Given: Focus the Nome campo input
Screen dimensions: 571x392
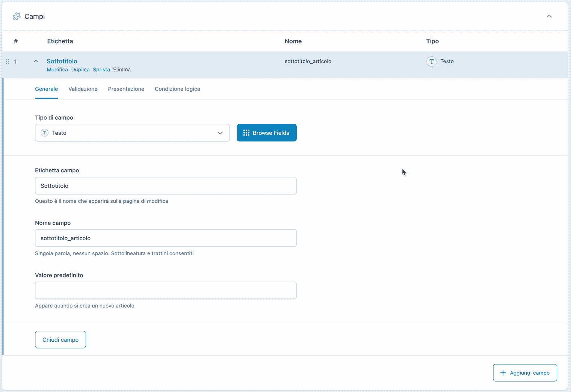Looking at the screenshot, I should point(166,238).
